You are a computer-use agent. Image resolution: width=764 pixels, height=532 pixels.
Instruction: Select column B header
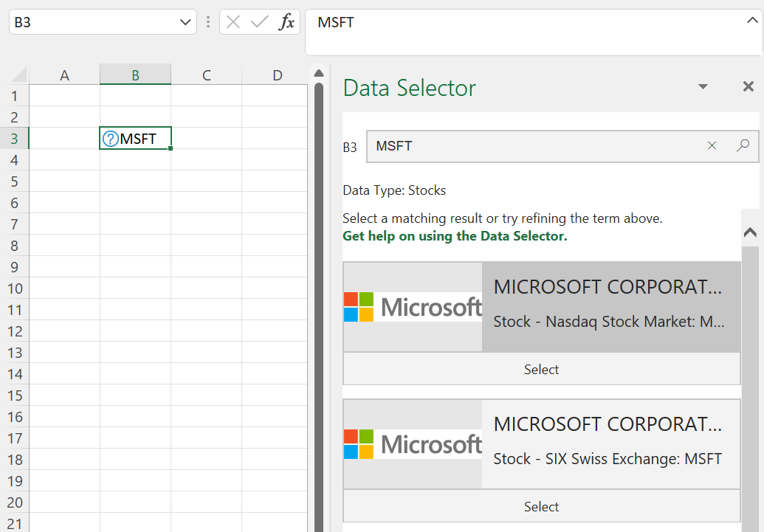click(136, 75)
